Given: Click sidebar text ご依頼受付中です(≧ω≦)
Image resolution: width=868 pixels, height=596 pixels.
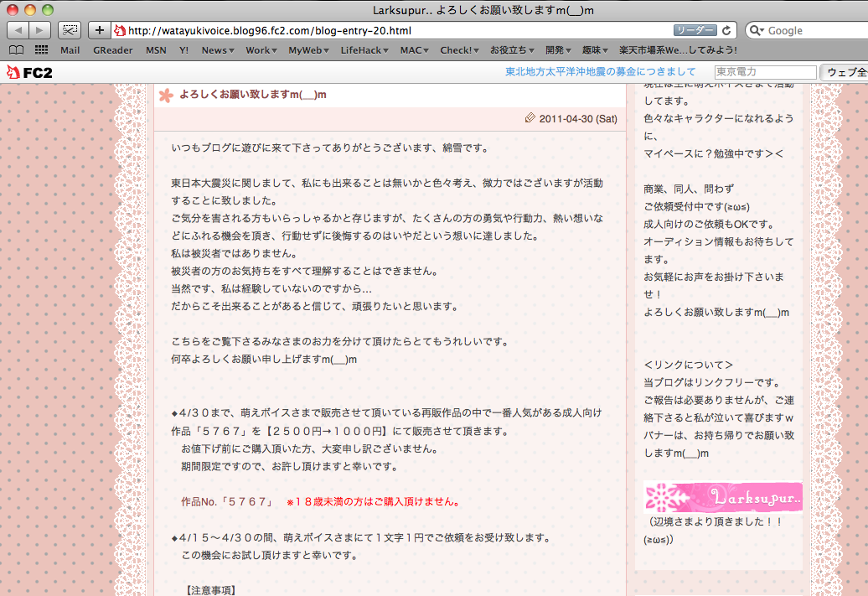Looking at the screenshot, I should pos(696,206).
